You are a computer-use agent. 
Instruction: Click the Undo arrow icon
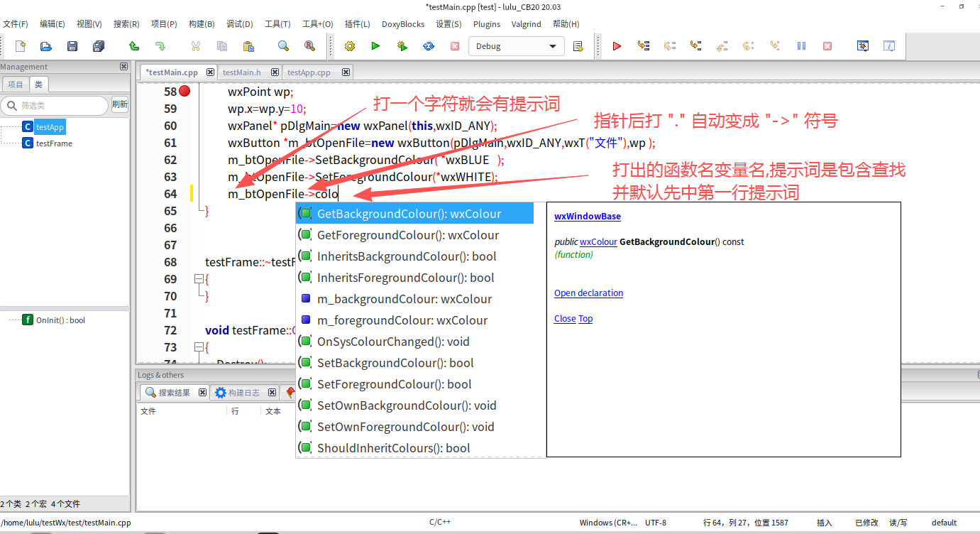(134, 46)
